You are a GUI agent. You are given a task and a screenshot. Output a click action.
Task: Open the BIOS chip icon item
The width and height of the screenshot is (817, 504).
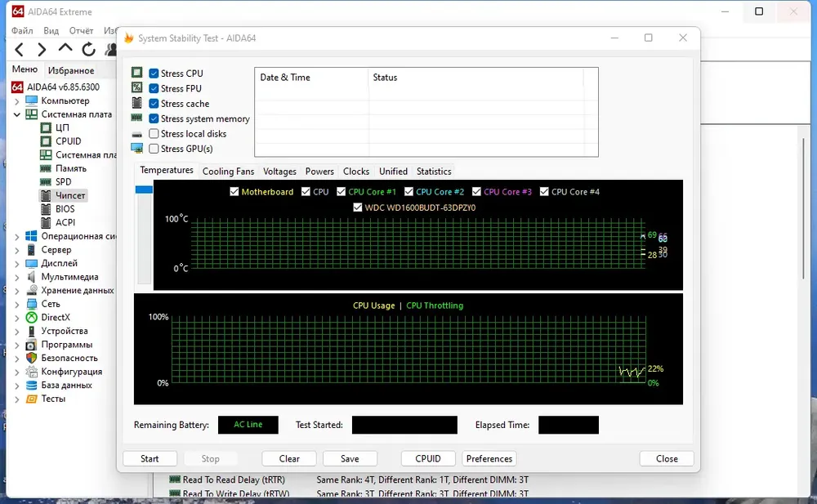[46, 209]
